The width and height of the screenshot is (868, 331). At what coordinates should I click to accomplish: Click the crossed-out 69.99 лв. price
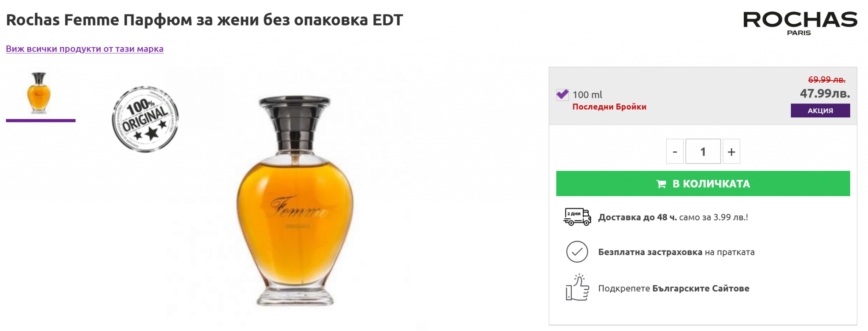click(826, 80)
